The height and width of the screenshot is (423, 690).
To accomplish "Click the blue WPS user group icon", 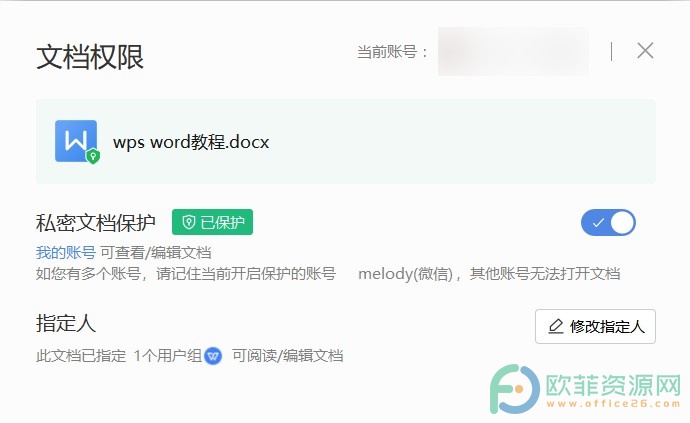I will pos(213,356).
